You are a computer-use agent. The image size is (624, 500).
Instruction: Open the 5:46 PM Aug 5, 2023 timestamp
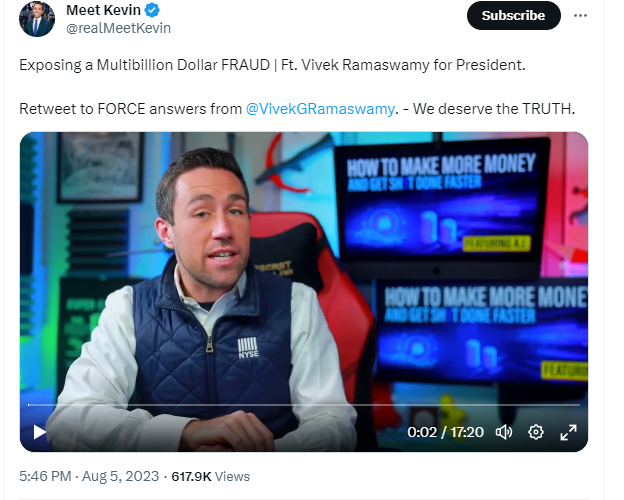(x=89, y=476)
